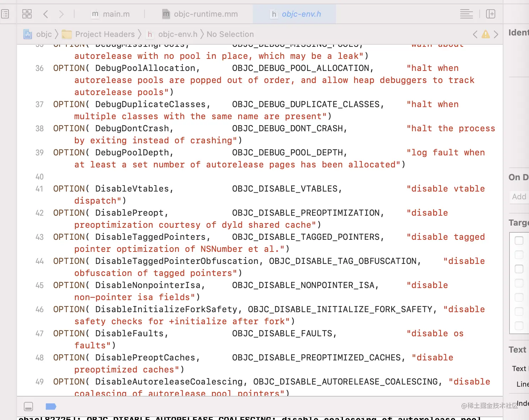Open the editor options lines icon
The height and width of the screenshot is (420, 529).
click(466, 14)
